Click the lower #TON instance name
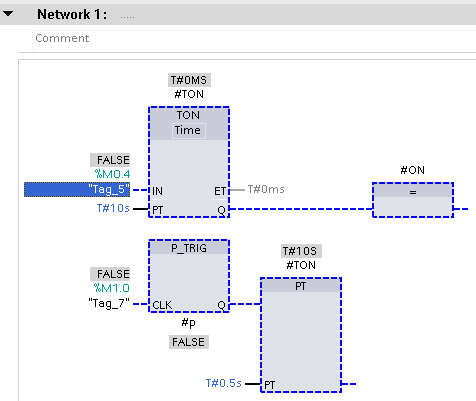 coord(301,265)
